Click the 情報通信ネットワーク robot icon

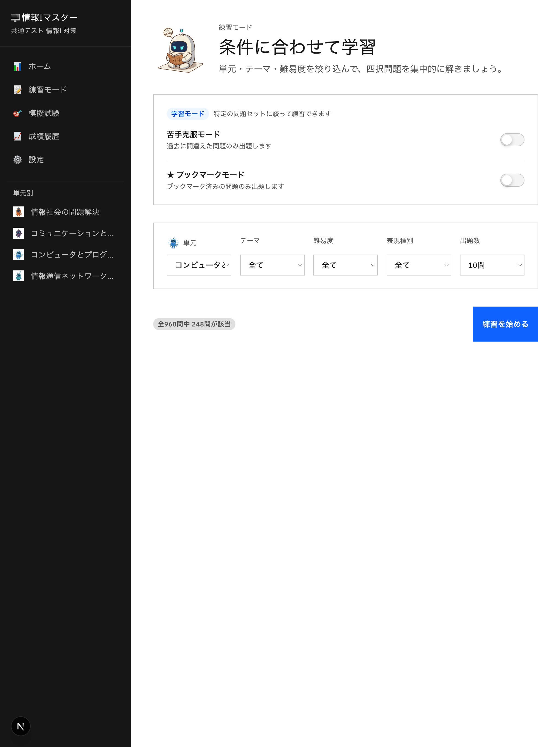tap(19, 276)
